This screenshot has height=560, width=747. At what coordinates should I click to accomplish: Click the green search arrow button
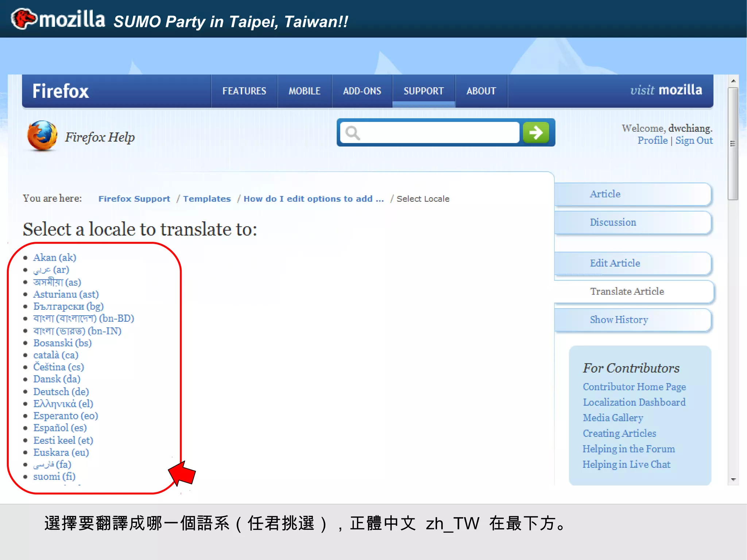[536, 132]
